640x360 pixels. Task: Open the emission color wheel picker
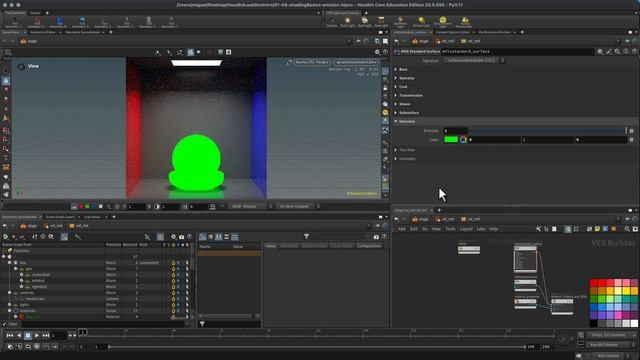tap(463, 140)
